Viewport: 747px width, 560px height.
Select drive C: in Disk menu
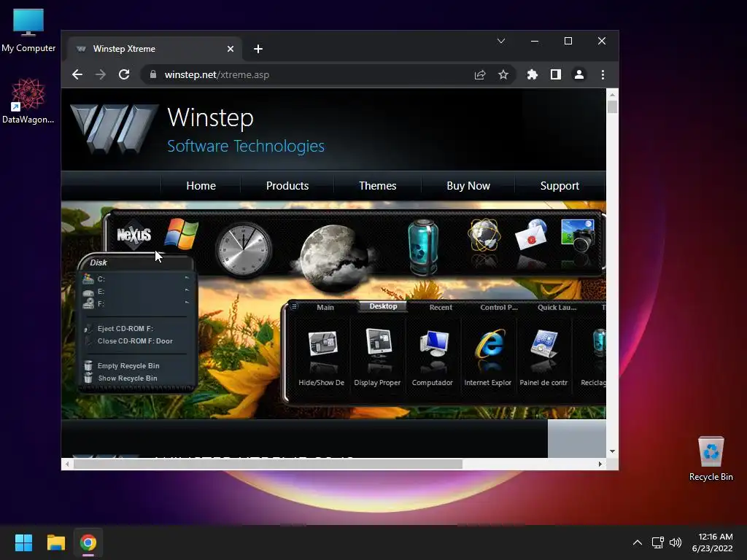coord(136,279)
